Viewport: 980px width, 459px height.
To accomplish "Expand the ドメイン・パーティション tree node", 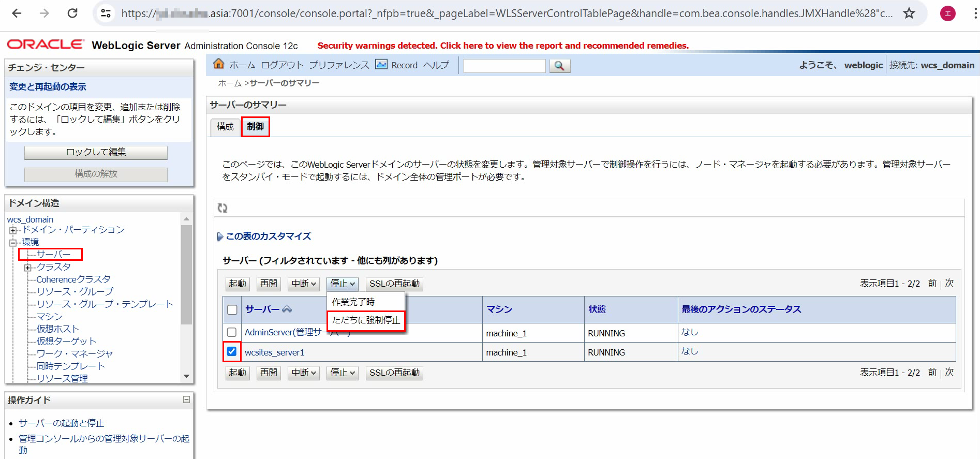I will tap(12, 230).
